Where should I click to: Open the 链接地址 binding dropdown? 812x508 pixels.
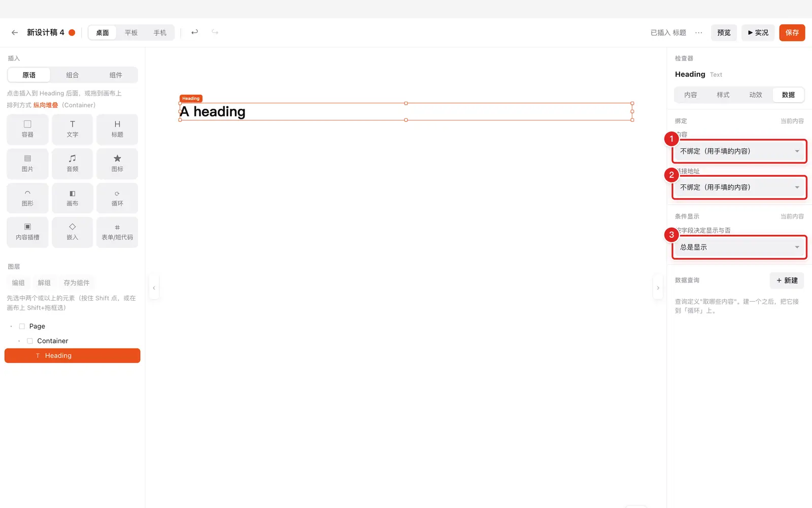point(739,187)
